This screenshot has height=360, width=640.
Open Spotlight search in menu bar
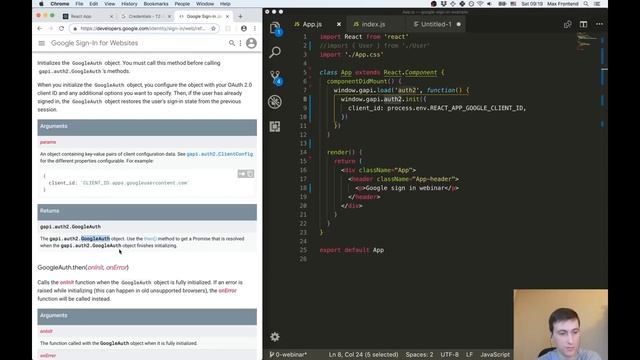[586, 4]
